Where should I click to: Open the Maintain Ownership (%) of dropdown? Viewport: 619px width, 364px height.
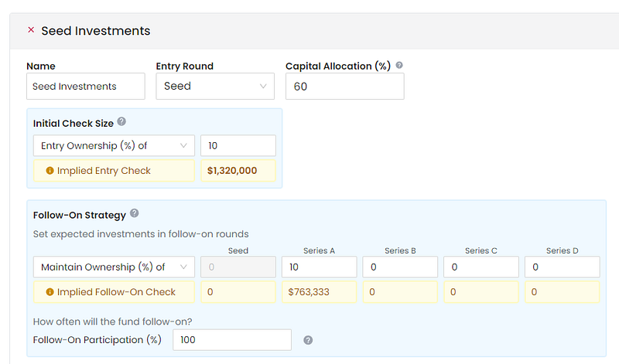coord(114,267)
